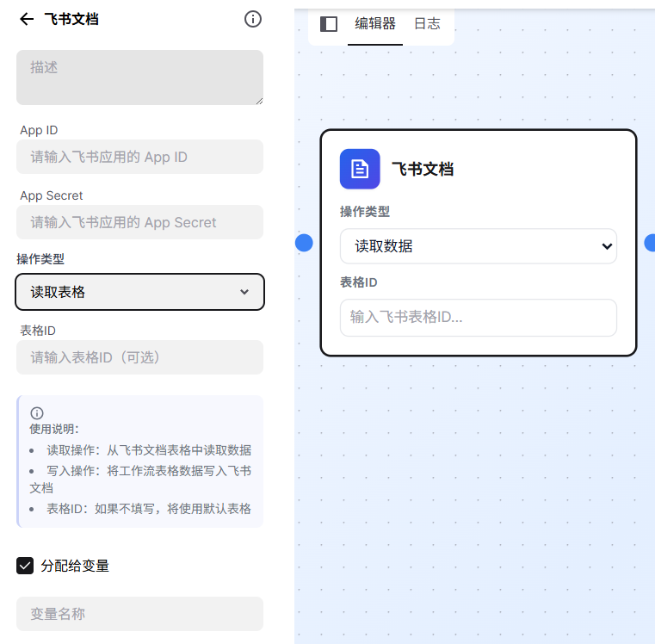Image resolution: width=655 pixels, height=644 pixels.
Task: Click the node's right output connector dot
Action: click(x=650, y=244)
